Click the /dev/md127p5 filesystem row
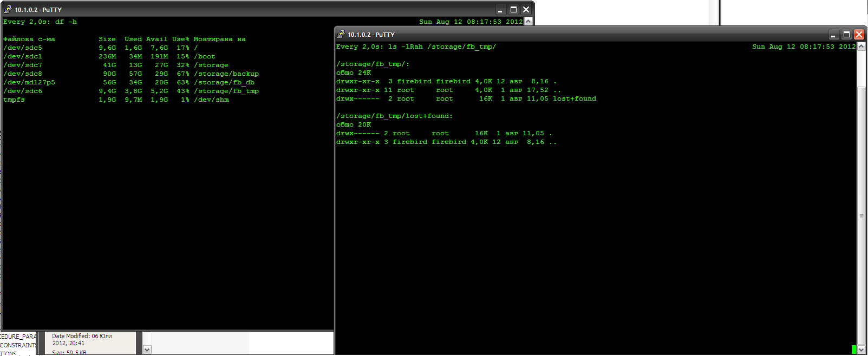The image size is (868, 356). [29, 82]
